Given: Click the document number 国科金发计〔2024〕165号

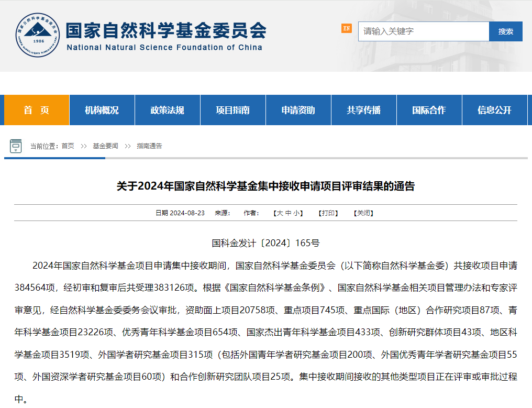Looking at the screenshot, I should (265, 243).
